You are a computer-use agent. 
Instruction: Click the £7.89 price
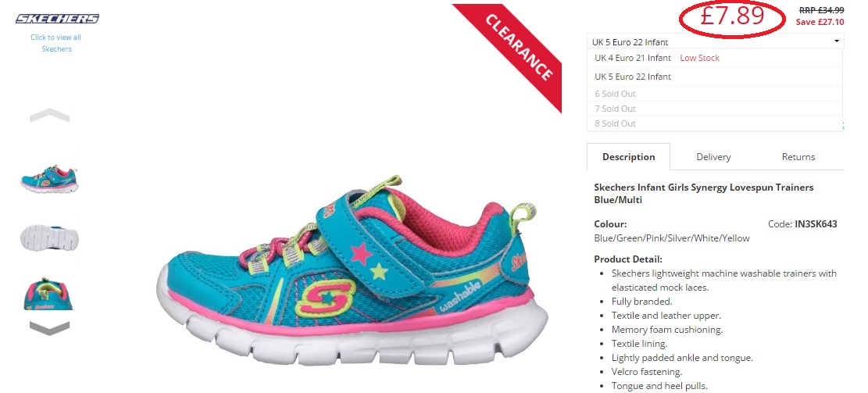click(x=732, y=17)
